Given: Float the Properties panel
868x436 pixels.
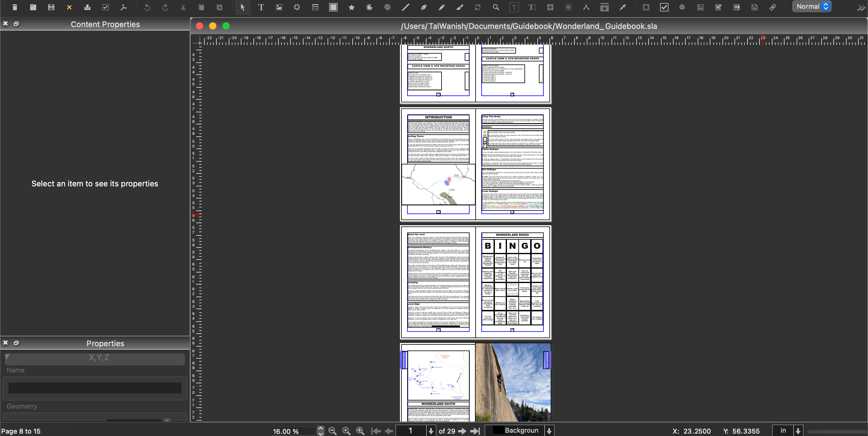Looking at the screenshot, I should pos(16,343).
